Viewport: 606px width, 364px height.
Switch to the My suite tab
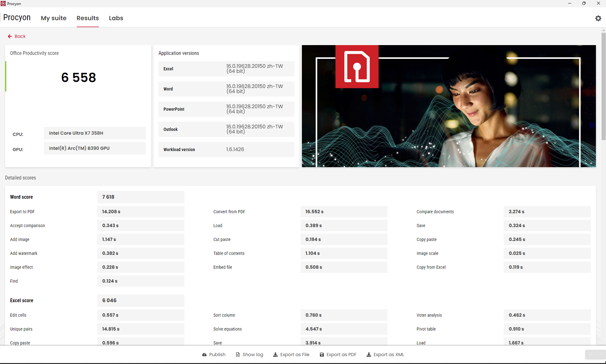[x=54, y=18]
